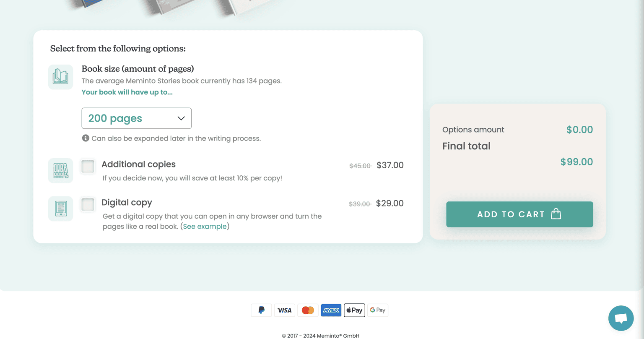Click the Visa payment icon

click(284, 310)
